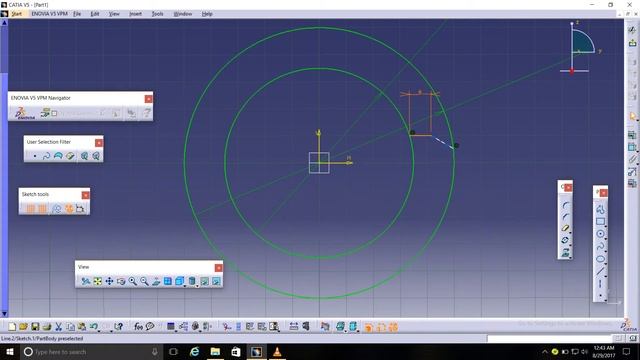Zoom in with the View toolbar magnifier
The width and height of the screenshot is (640, 360).
[x=133, y=281]
